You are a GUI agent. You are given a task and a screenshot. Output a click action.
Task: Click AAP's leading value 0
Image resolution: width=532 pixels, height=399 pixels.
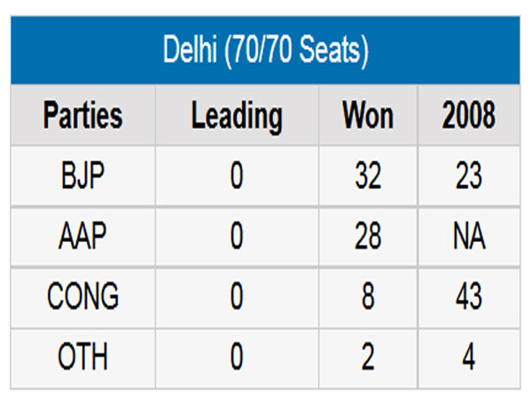(x=237, y=236)
